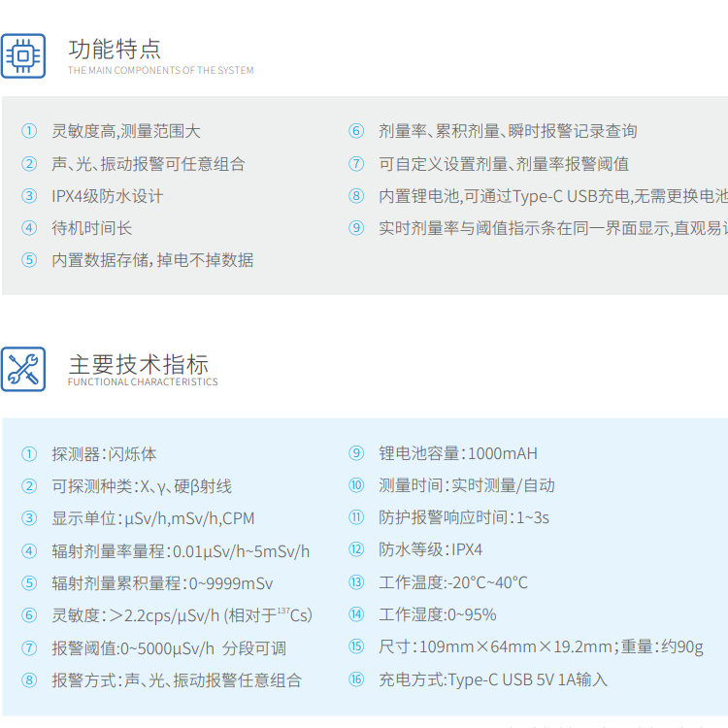The height and width of the screenshot is (728, 728).
Task: Click the wrench and screwdriver icon
Action: (22, 369)
